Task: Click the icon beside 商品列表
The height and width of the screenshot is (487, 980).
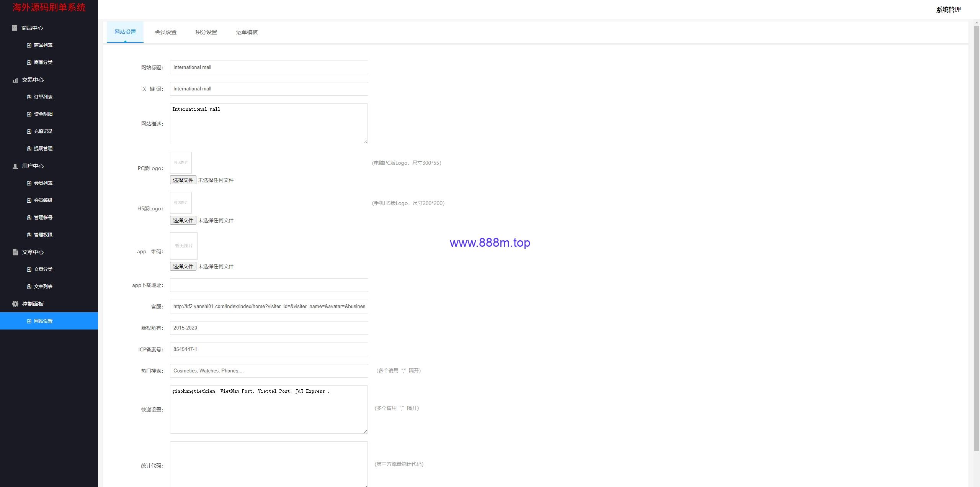Action: tap(29, 45)
